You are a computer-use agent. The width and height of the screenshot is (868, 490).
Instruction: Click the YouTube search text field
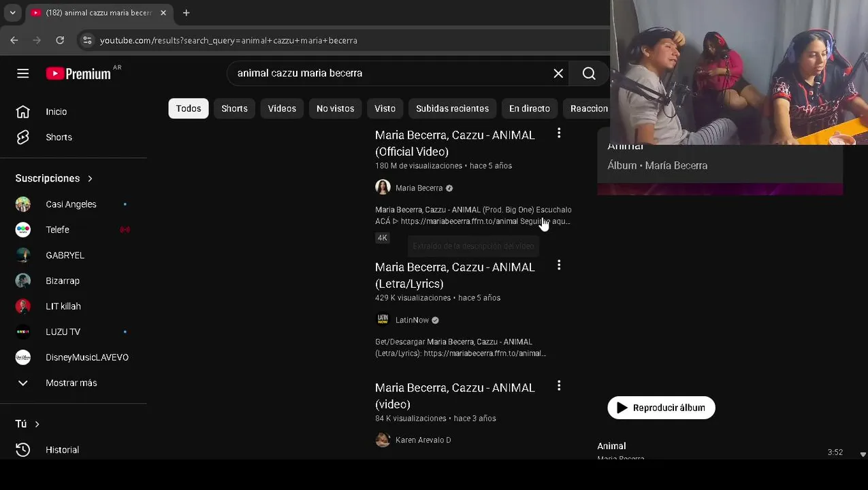click(388, 73)
